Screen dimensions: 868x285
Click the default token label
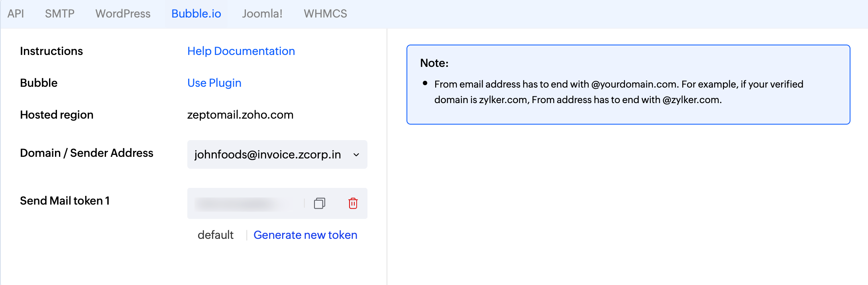coord(216,235)
